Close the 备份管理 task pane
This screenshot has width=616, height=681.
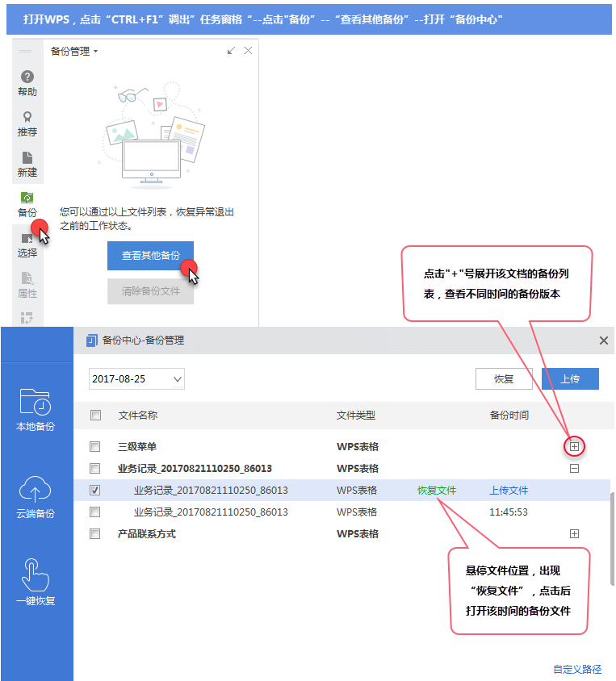248,51
